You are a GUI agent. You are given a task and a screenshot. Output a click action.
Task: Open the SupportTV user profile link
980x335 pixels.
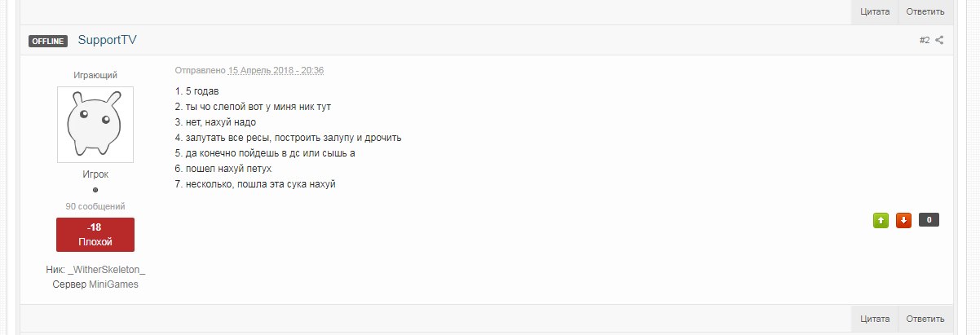[x=108, y=40]
